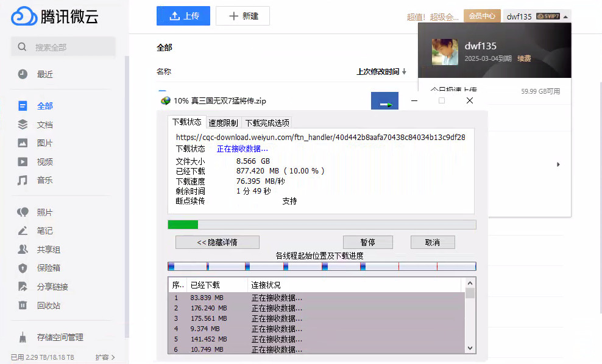Viewport: 602px width, 364px height.
Task: Open the 回收站 recycle bin icon
Action: pyautogui.click(x=23, y=306)
